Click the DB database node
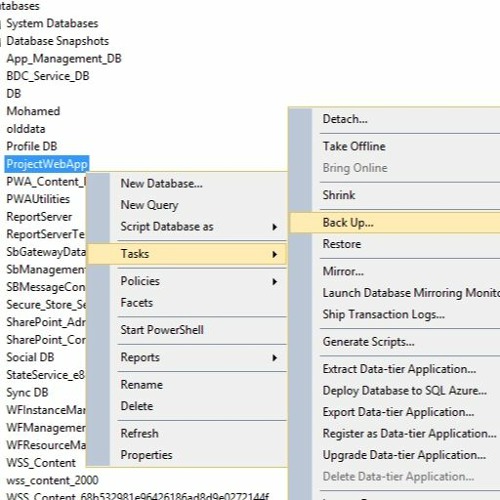 click(x=13, y=94)
